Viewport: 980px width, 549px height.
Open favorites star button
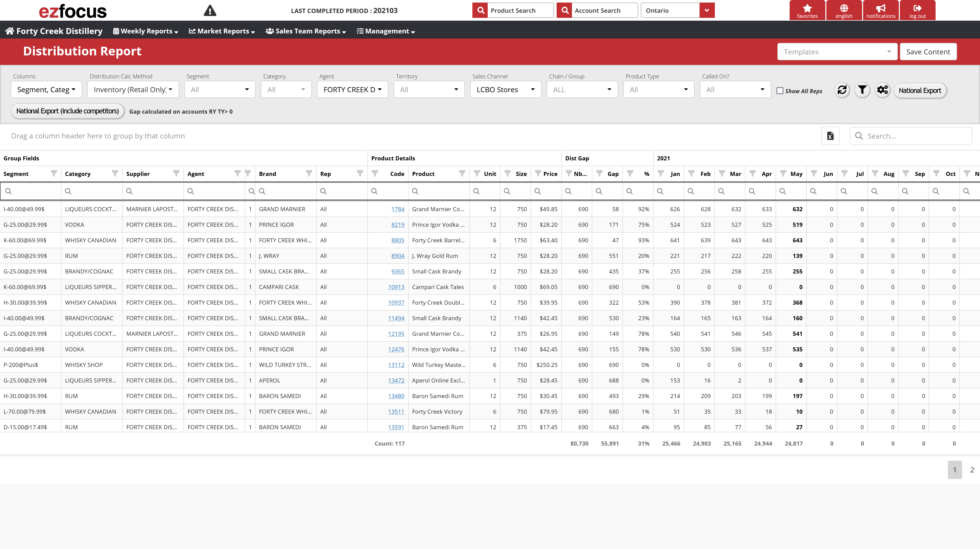pyautogui.click(x=807, y=11)
